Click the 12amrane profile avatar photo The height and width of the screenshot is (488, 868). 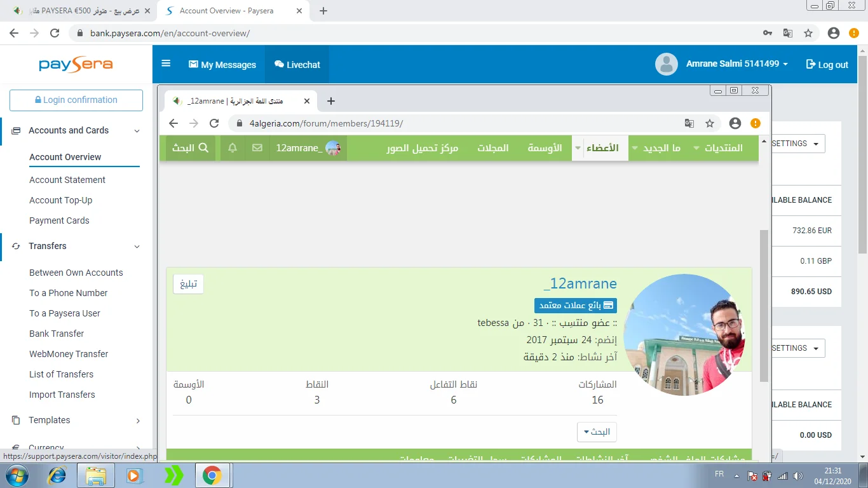pyautogui.click(x=684, y=335)
